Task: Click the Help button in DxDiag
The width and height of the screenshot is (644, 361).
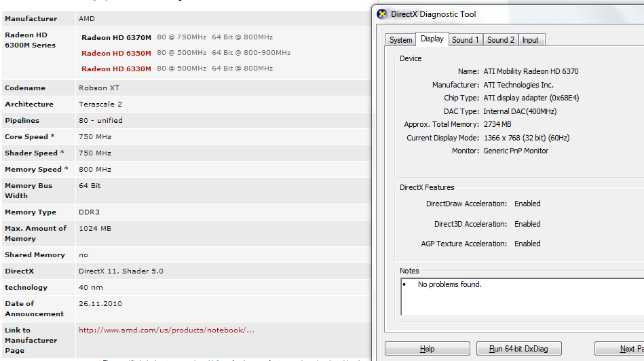Action: tap(427, 349)
